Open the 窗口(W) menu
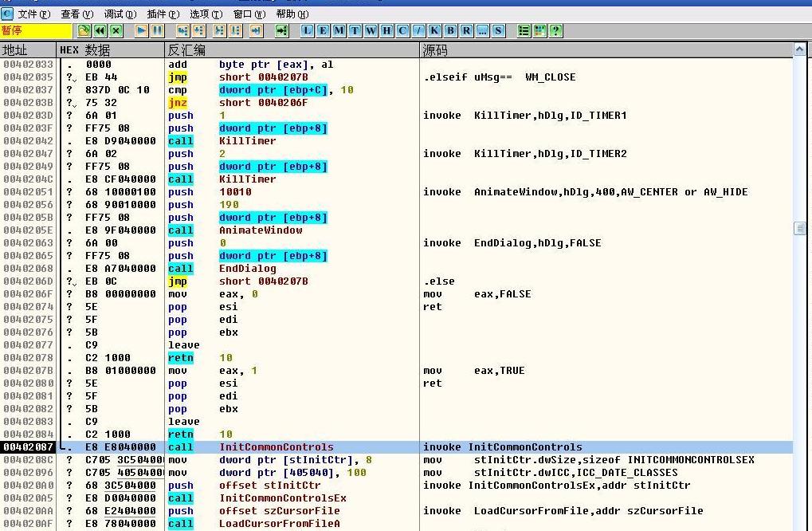This screenshot has height=531, width=812. pyautogui.click(x=249, y=14)
